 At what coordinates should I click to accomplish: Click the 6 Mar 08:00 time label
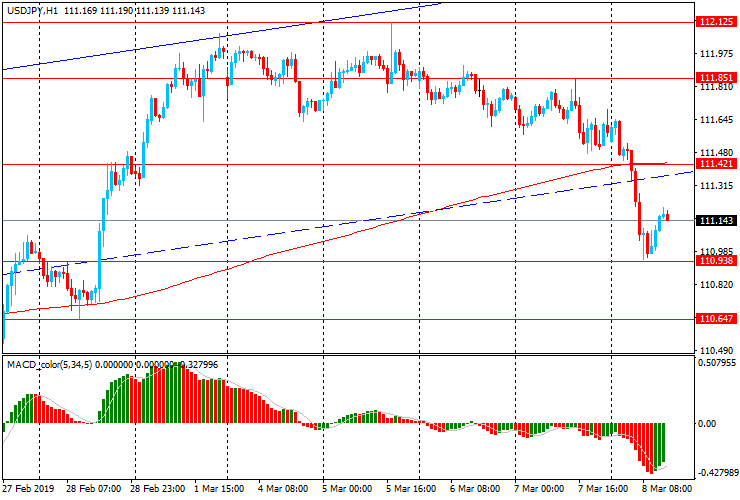point(475,489)
